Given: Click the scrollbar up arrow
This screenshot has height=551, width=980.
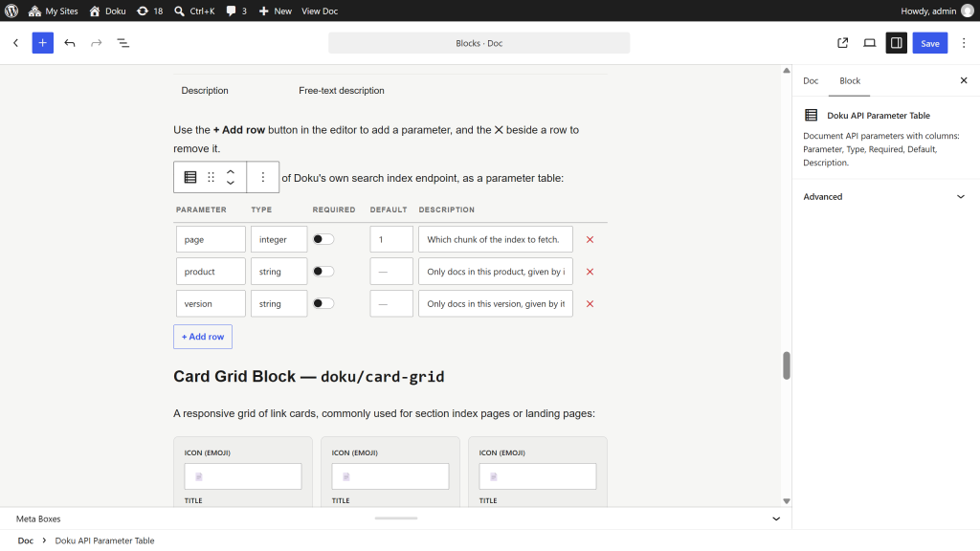Looking at the screenshot, I should point(787,71).
